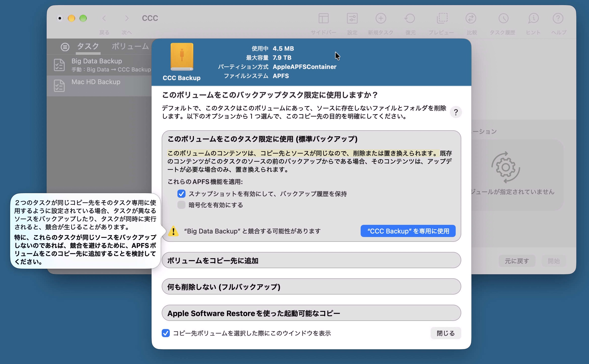Click the yellow minimize window button
This screenshot has height=364, width=589.
(71, 18)
